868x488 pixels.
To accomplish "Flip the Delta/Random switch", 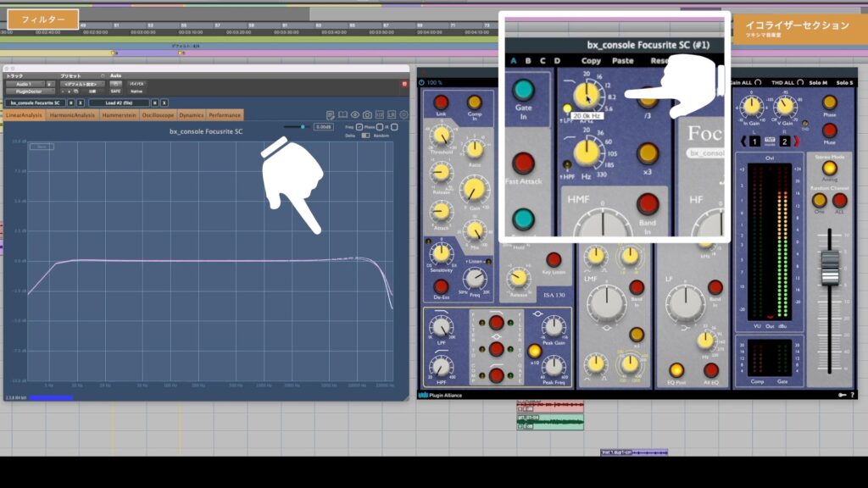I will click(x=365, y=136).
